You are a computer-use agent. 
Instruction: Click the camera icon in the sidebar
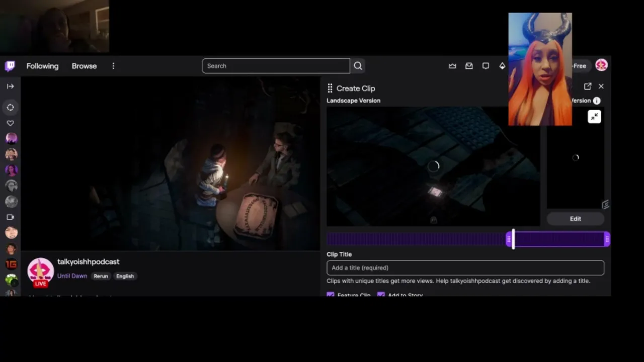click(x=10, y=217)
